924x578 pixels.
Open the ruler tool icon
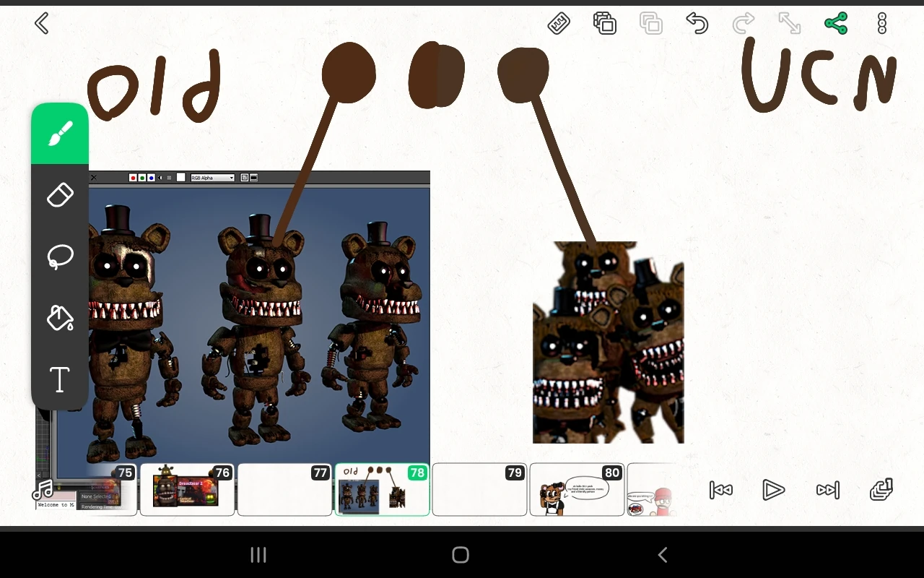coord(559,24)
